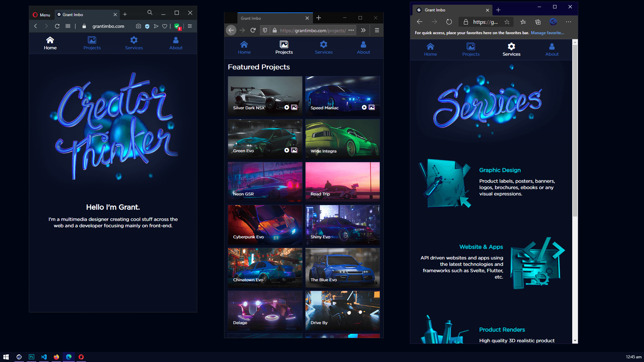The width and height of the screenshot is (644, 362).
Task: Expand Firefox's overflow chevron menu
Action: (363, 31)
